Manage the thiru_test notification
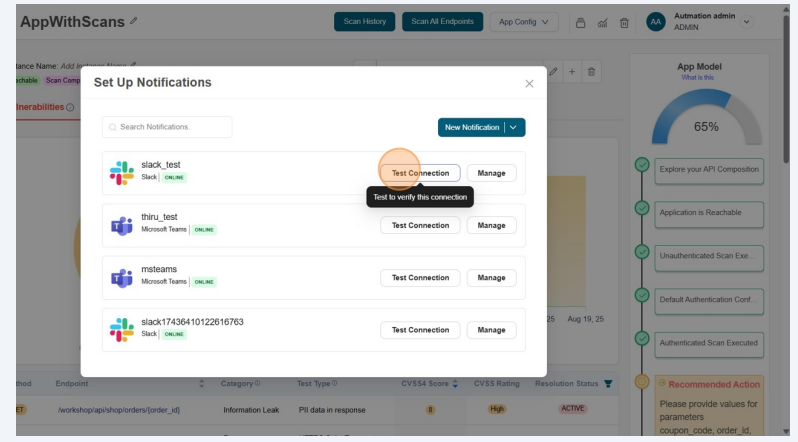 point(491,225)
